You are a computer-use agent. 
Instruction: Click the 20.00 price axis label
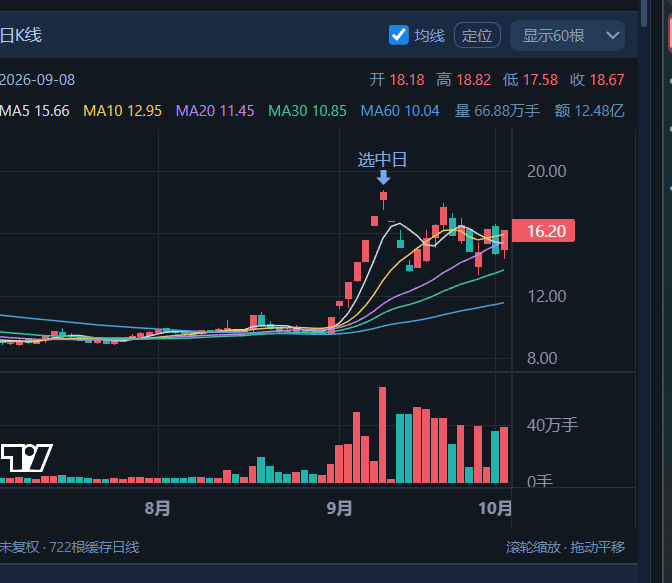[546, 171]
